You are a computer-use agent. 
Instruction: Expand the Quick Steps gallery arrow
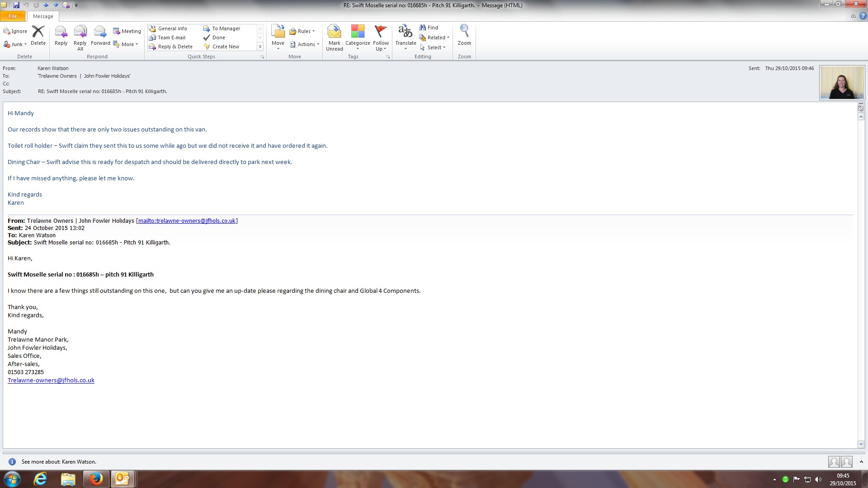tap(260, 47)
